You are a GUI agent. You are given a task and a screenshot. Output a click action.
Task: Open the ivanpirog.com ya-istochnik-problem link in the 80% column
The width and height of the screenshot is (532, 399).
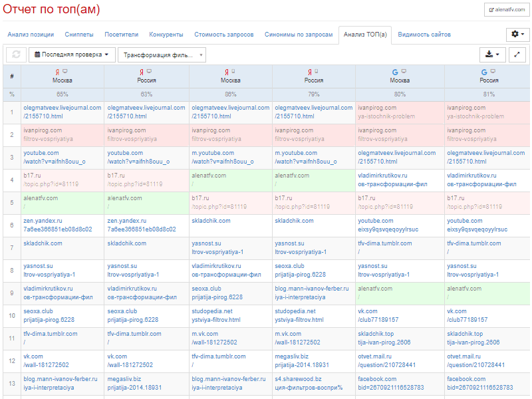tap(386, 112)
